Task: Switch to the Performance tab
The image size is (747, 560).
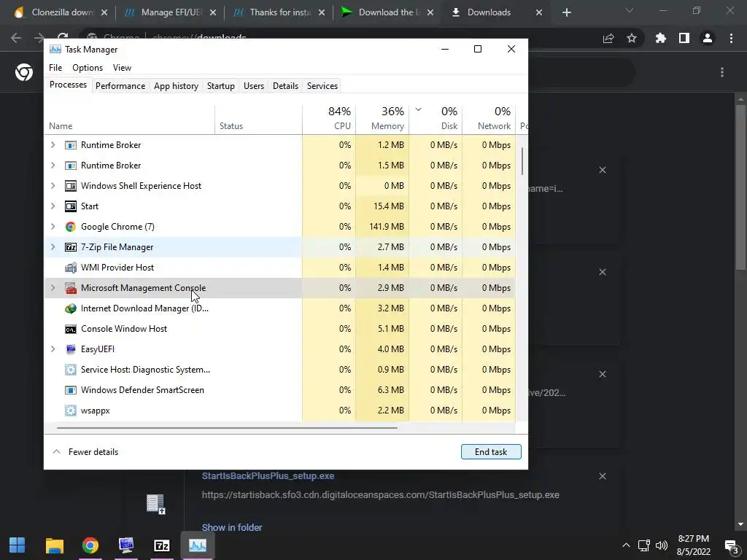Action: point(120,86)
